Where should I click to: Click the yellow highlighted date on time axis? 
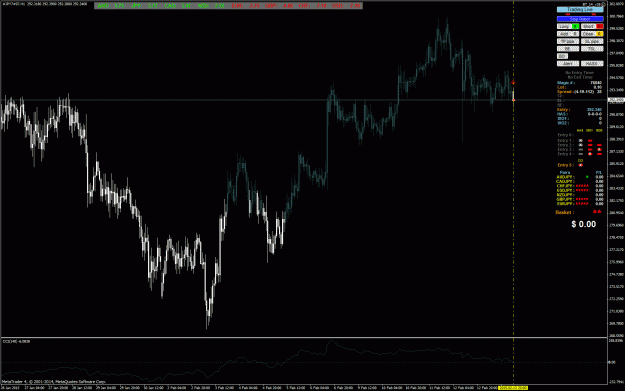513,387
